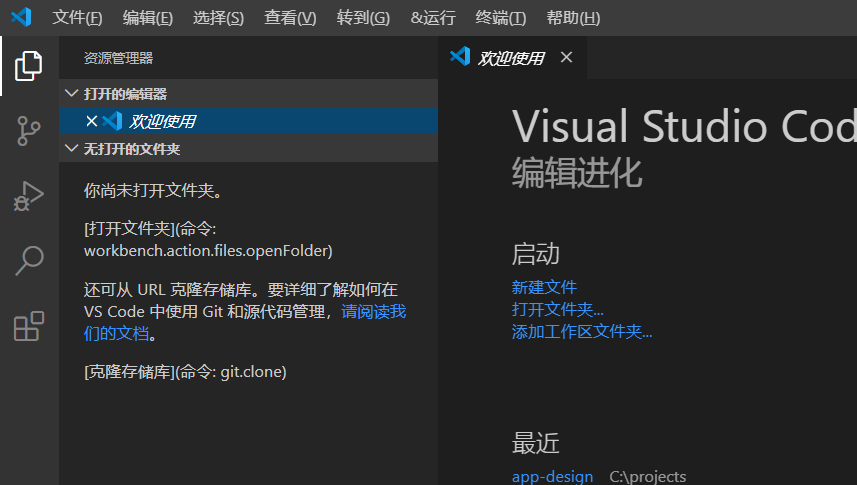857x485 pixels.
Task: Open the 查看(V) menu
Action: pos(290,17)
